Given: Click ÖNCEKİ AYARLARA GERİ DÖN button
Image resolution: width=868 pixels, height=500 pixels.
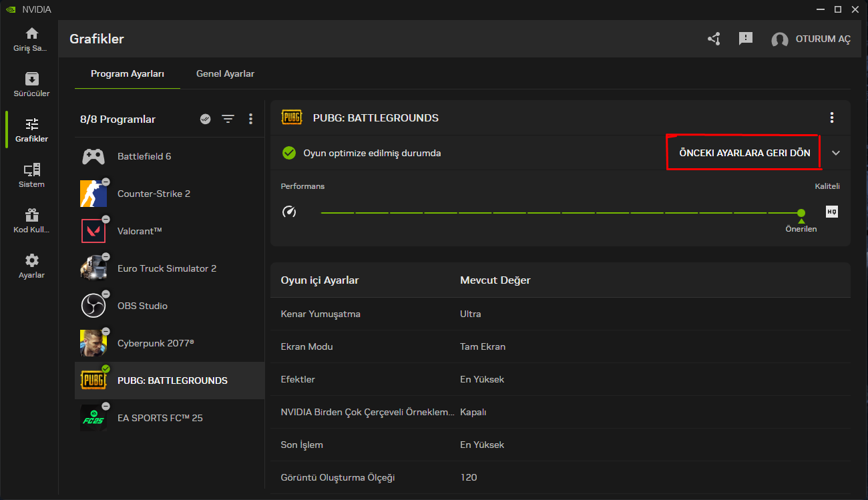Looking at the screenshot, I should [x=744, y=153].
